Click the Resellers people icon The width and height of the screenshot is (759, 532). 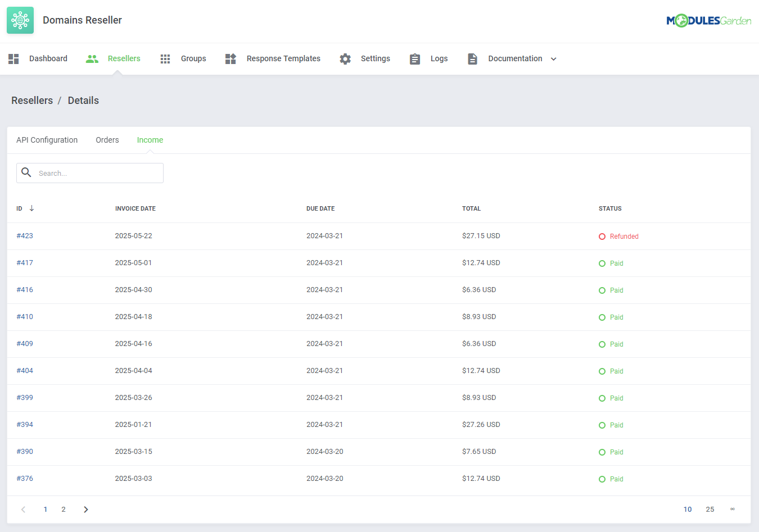92,58
